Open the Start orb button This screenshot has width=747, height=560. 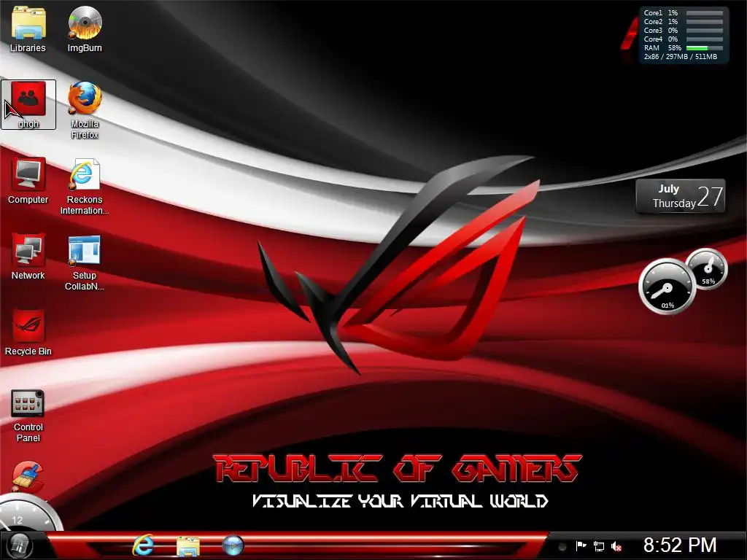[18, 545]
